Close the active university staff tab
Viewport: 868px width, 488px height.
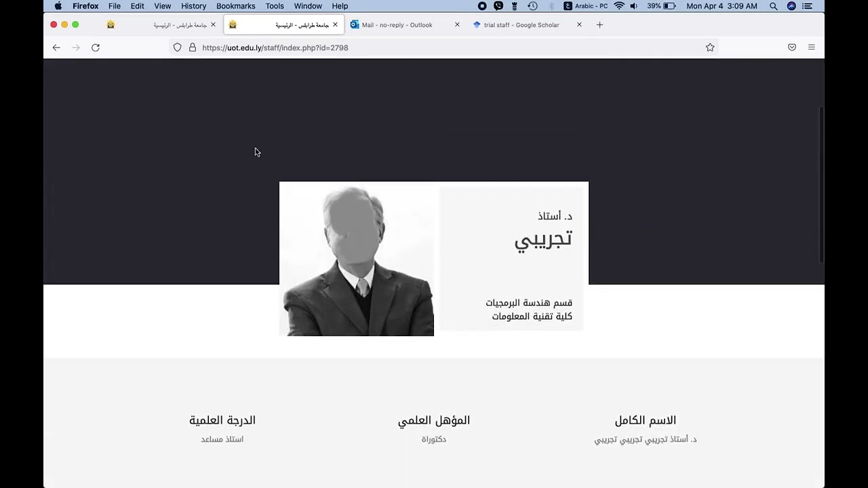[x=335, y=25]
